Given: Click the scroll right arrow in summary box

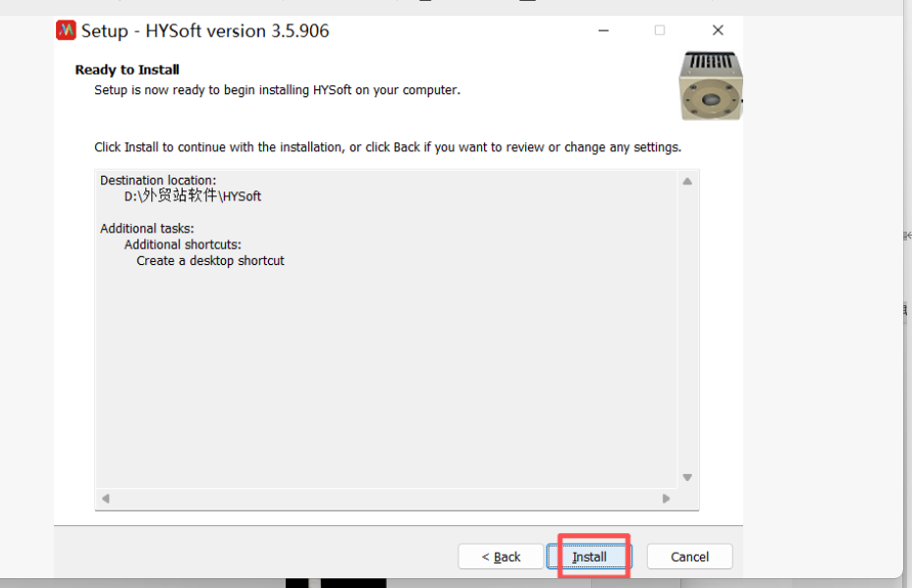Looking at the screenshot, I should [x=666, y=499].
